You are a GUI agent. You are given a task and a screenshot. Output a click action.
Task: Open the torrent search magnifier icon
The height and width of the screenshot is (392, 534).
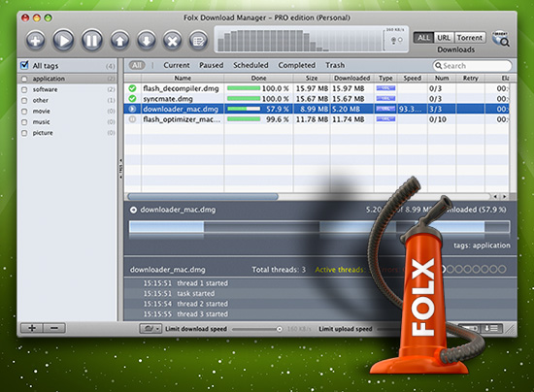coord(501,39)
